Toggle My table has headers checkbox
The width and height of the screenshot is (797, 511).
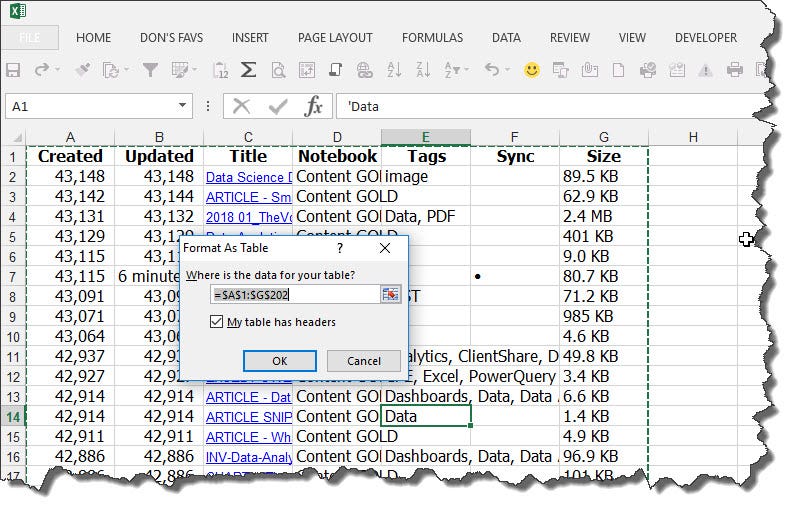(x=217, y=322)
